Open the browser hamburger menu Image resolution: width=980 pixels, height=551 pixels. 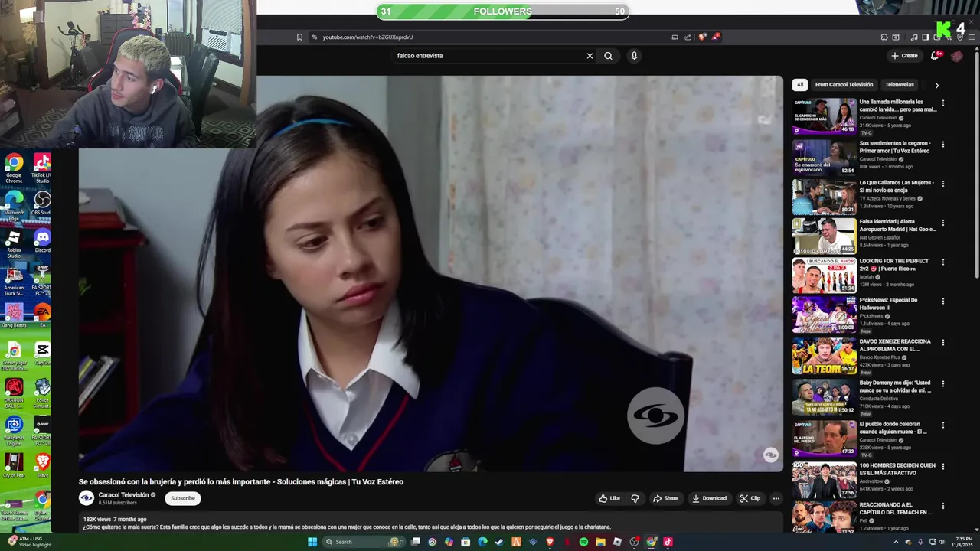click(x=972, y=37)
